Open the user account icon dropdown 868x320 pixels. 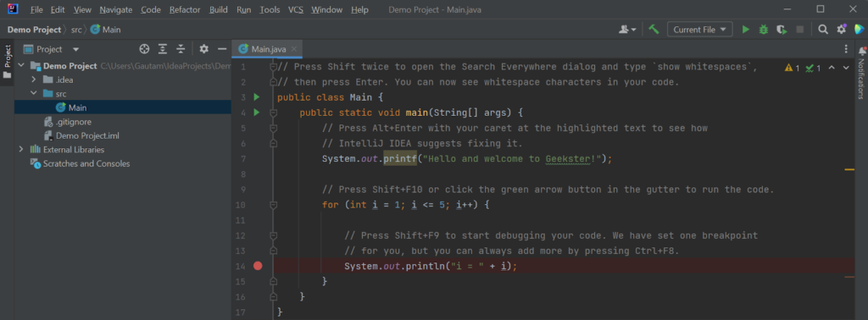626,30
